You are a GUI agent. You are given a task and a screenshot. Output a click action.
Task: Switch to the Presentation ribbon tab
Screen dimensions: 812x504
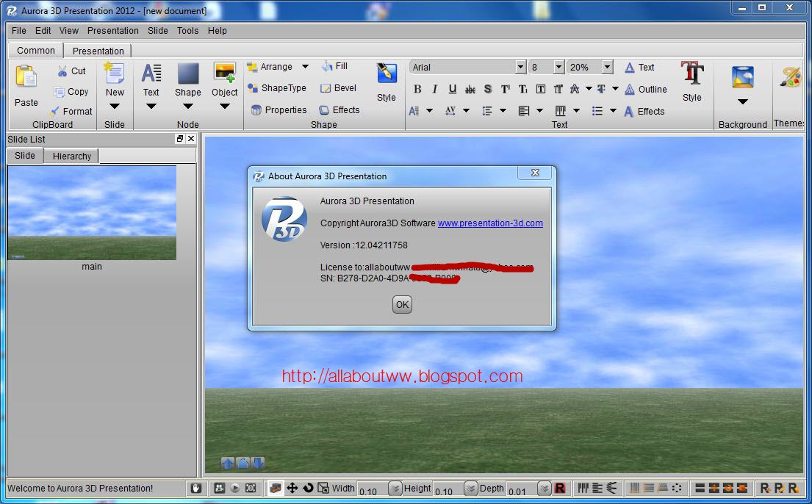coord(98,51)
